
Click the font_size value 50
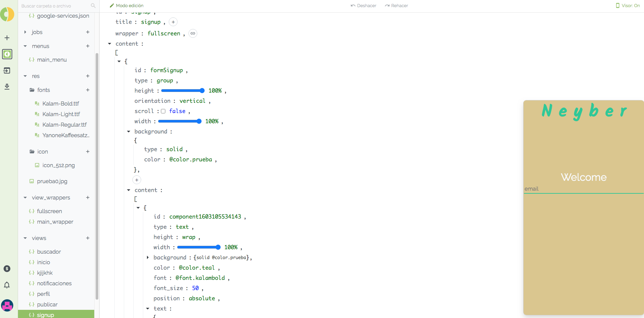(195, 288)
